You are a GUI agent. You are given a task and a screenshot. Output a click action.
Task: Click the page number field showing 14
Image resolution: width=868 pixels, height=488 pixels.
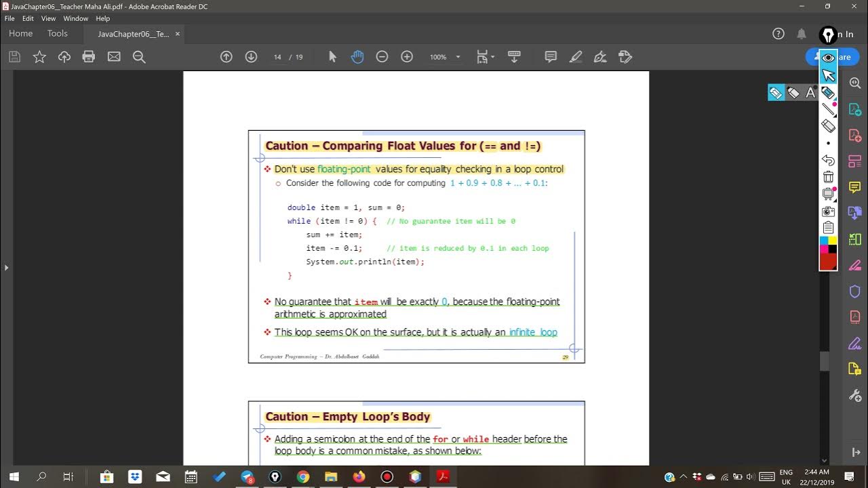277,57
